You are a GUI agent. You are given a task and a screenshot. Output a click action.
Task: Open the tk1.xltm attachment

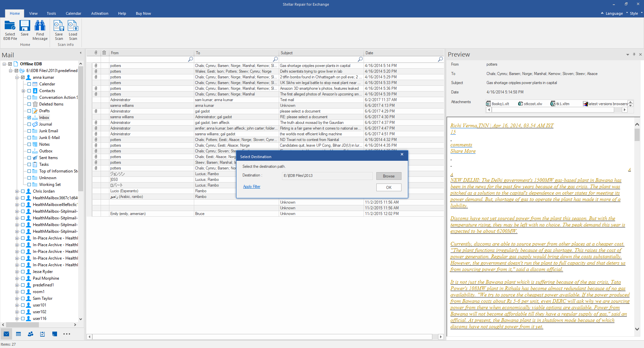click(x=560, y=104)
